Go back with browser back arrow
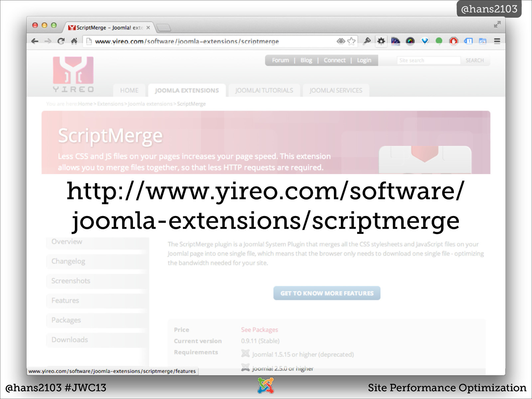 tap(35, 41)
